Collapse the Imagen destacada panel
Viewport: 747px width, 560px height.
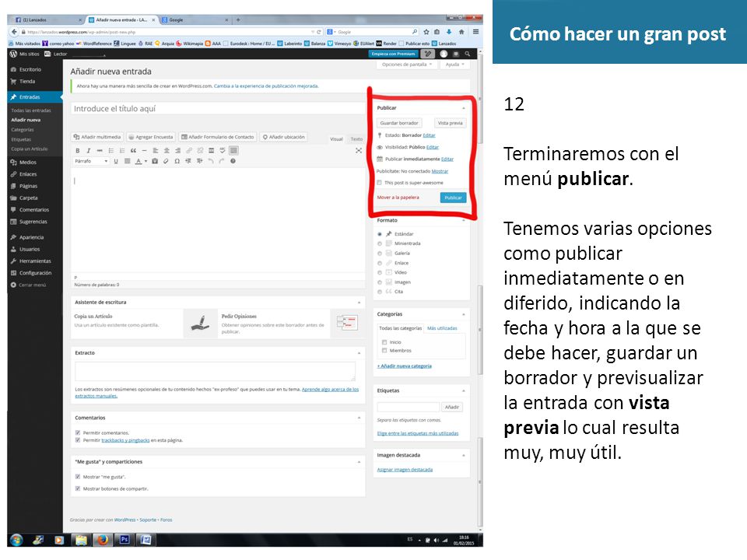(x=464, y=455)
